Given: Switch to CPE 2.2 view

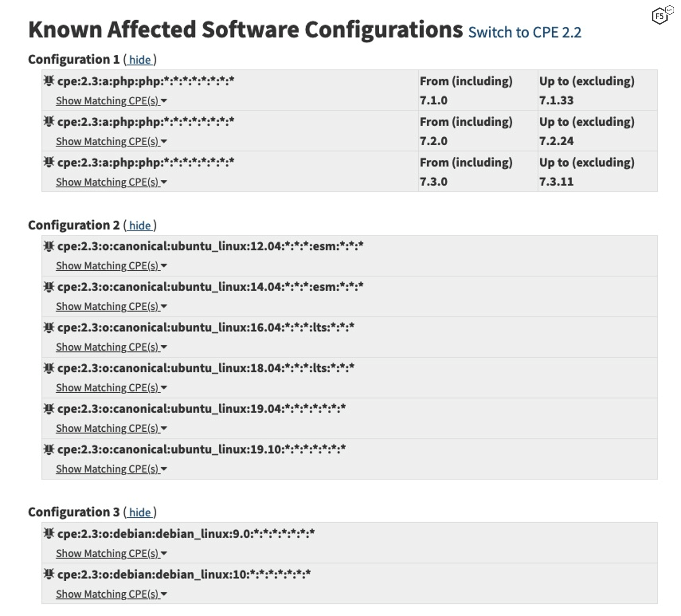Looking at the screenshot, I should pos(525,33).
